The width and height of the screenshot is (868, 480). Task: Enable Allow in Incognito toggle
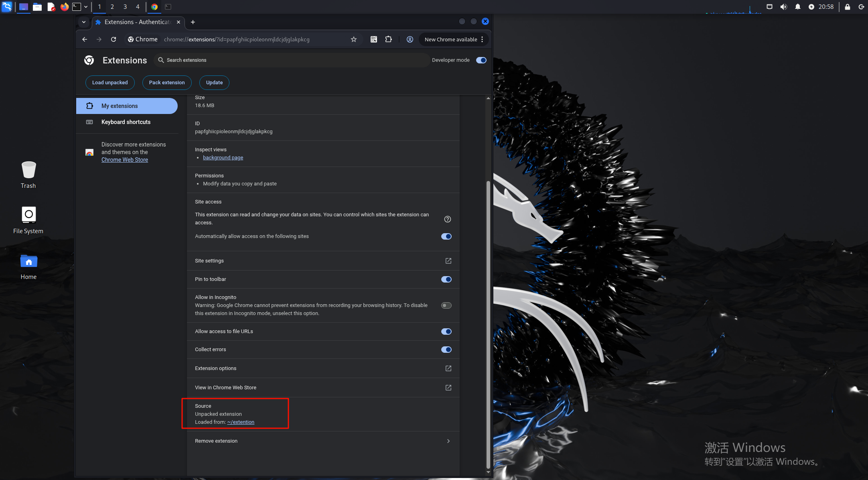pos(446,305)
